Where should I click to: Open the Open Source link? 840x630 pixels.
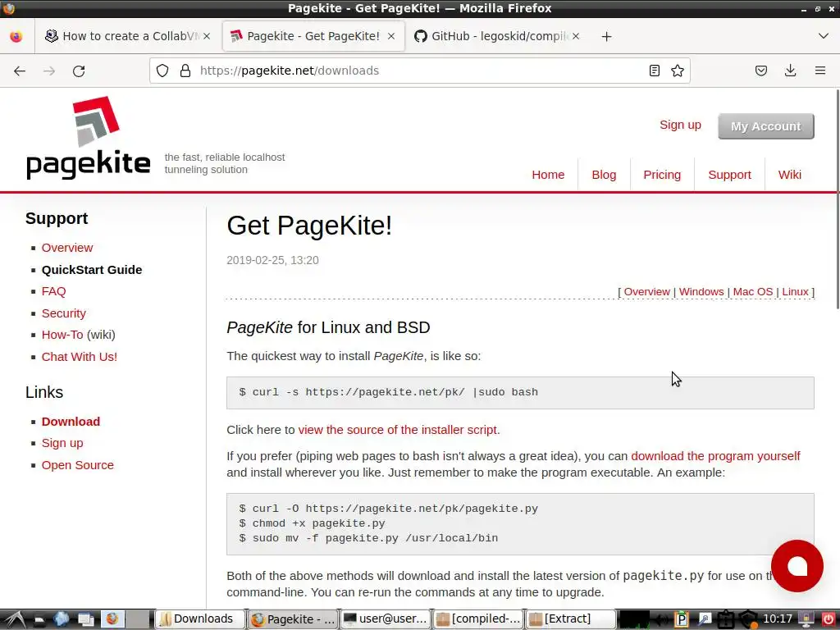pos(78,465)
